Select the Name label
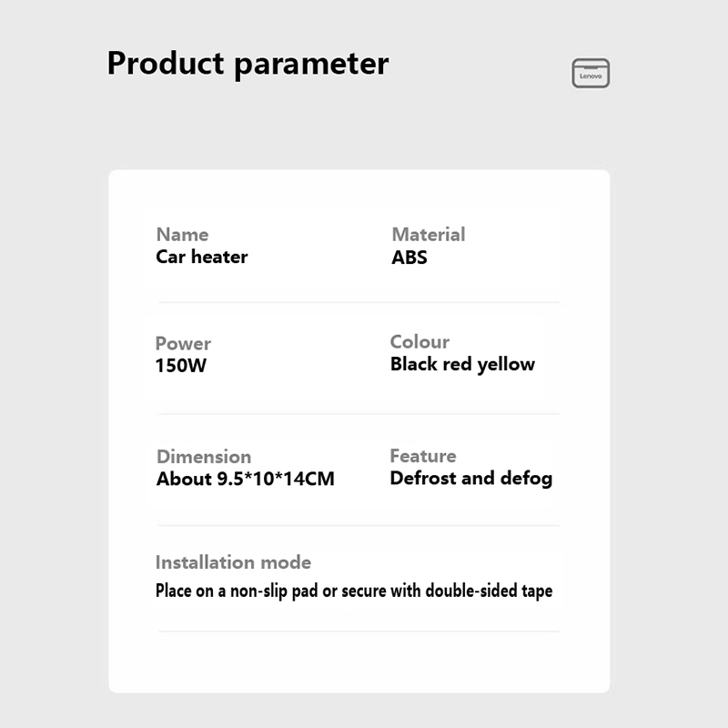The height and width of the screenshot is (728, 728). coord(182,235)
